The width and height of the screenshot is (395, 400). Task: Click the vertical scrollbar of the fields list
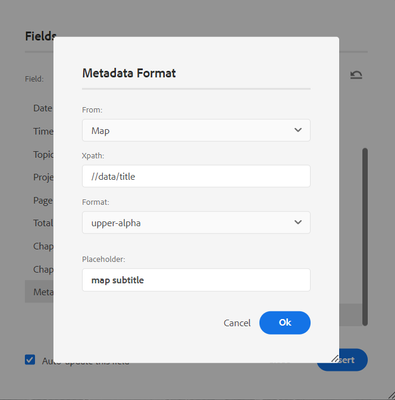click(x=365, y=237)
